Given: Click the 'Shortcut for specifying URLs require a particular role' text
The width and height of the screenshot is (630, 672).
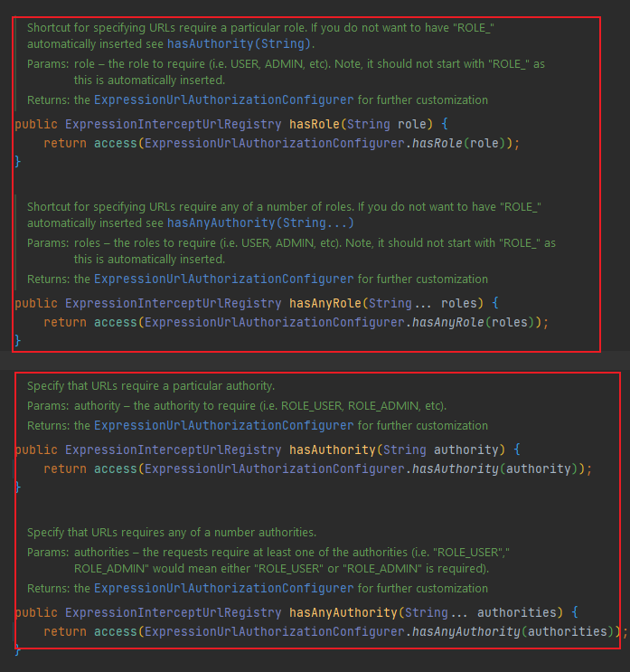Looking at the screenshot, I should click(166, 28).
